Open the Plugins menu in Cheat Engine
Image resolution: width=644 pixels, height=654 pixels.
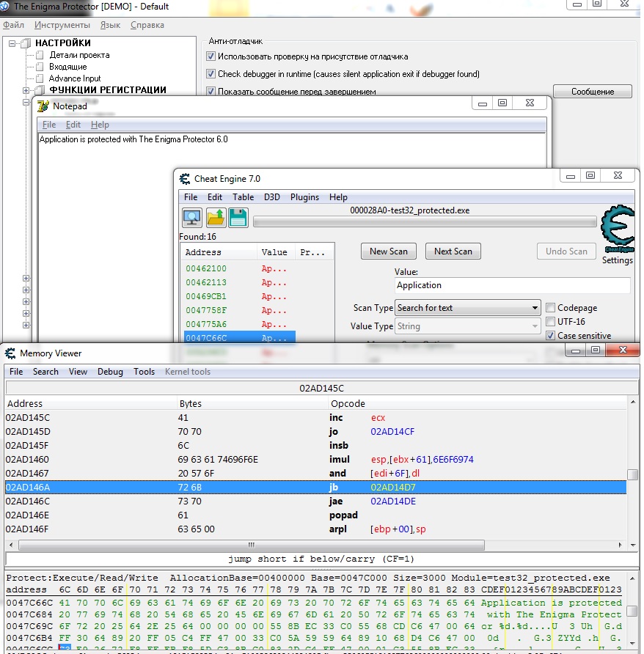tap(304, 197)
